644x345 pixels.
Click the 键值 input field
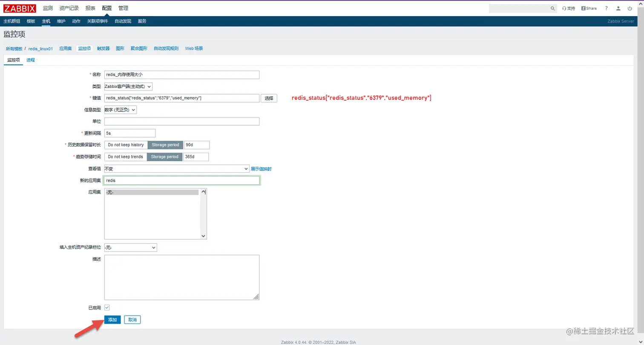point(182,98)
